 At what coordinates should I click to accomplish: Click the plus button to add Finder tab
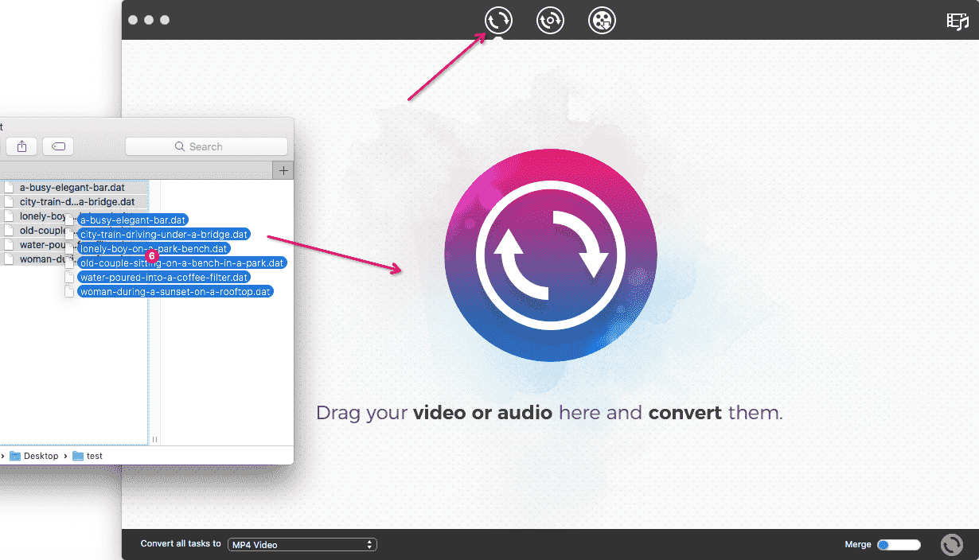[283, 170]
